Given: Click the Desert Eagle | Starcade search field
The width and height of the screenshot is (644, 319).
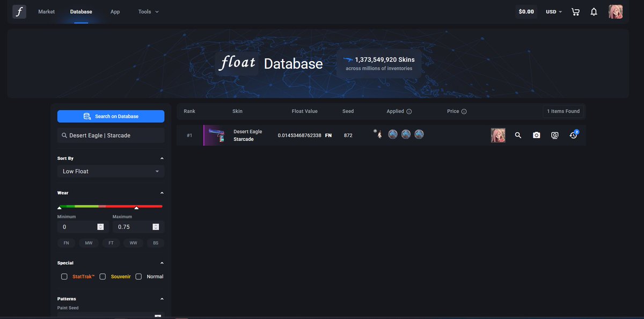Looking at the screenshot, I should (x=111, y=136).
